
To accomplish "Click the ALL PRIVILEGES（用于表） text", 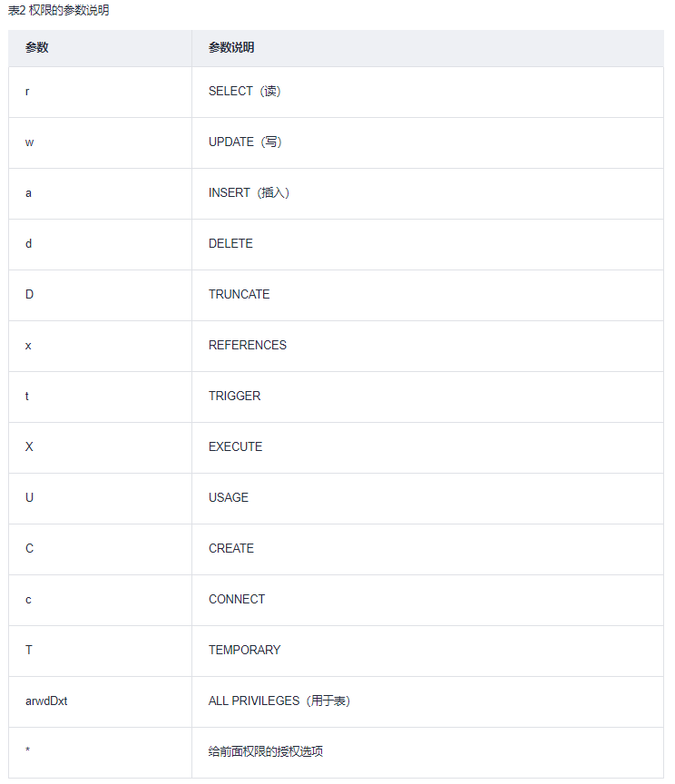I will coord(279,701).
